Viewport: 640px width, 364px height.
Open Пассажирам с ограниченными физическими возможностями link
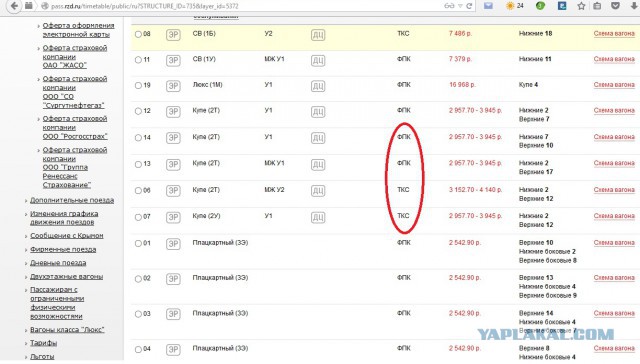coord(57,303)
